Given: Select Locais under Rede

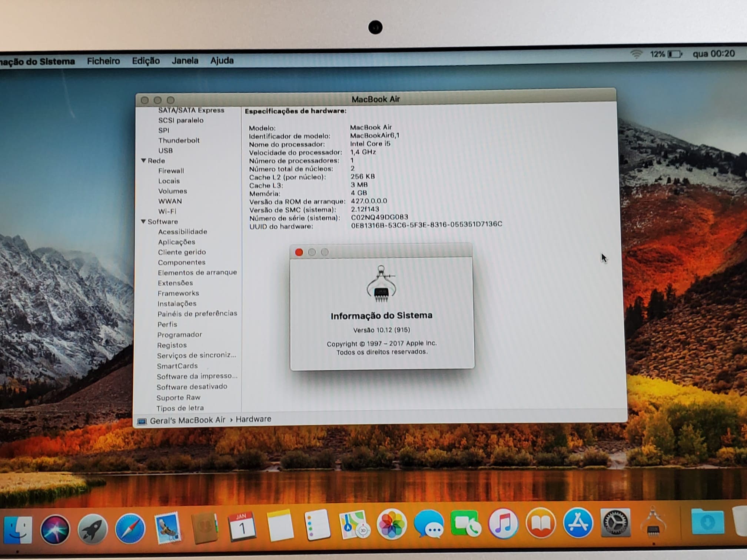Looking at the screenshot, I should (169, 181).
